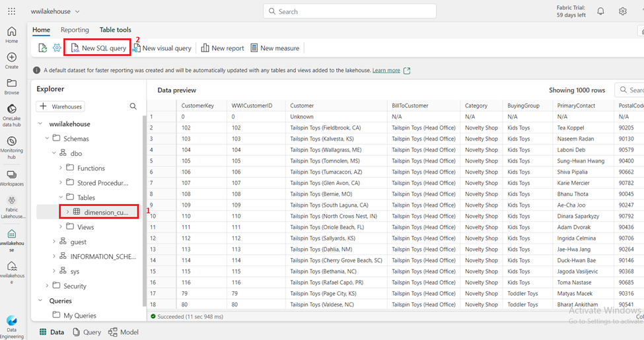Image resolution: width=644 pixels, height=340 pixels.
Task: Click the Customer column header
Action: click(x=336, y=106)
